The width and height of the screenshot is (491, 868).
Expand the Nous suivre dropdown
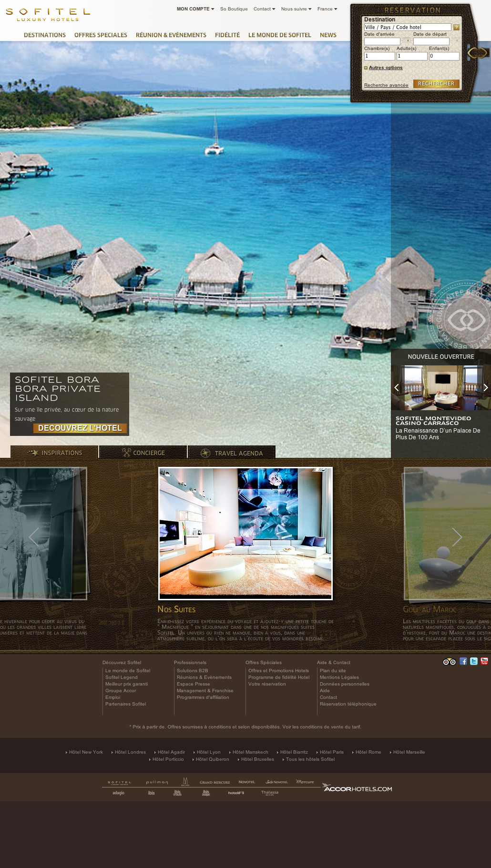point(296,9)
